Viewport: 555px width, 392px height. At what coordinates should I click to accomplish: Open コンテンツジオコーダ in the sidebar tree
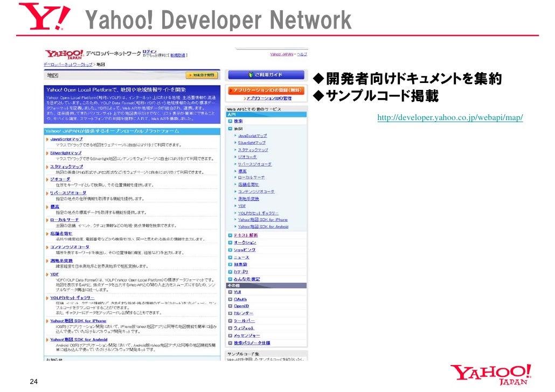pos(256,191)
